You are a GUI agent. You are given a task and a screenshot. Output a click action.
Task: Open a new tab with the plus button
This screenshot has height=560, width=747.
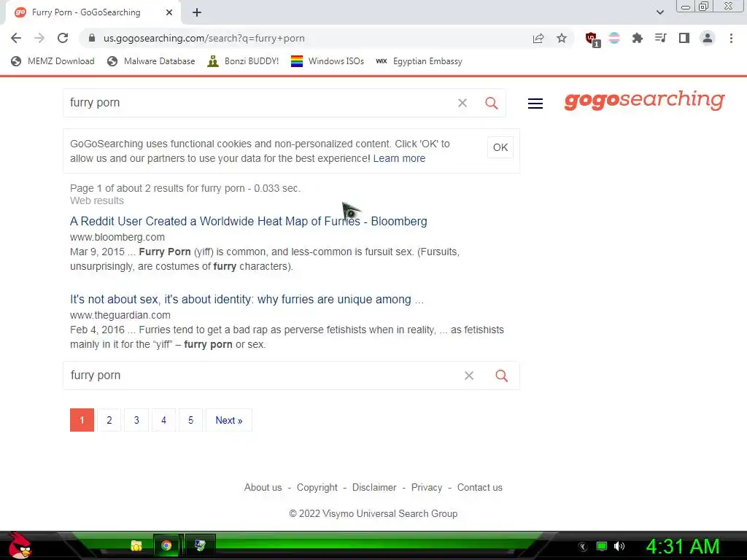pos(197,13)
